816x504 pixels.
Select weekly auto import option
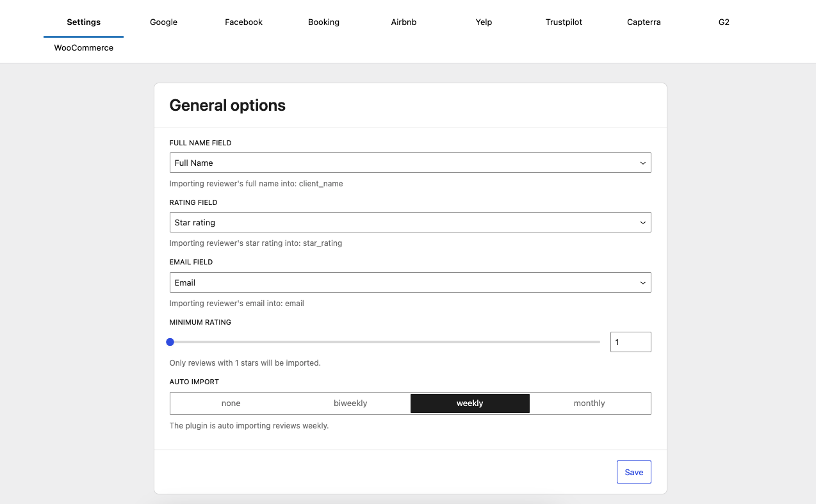(470, 403)
